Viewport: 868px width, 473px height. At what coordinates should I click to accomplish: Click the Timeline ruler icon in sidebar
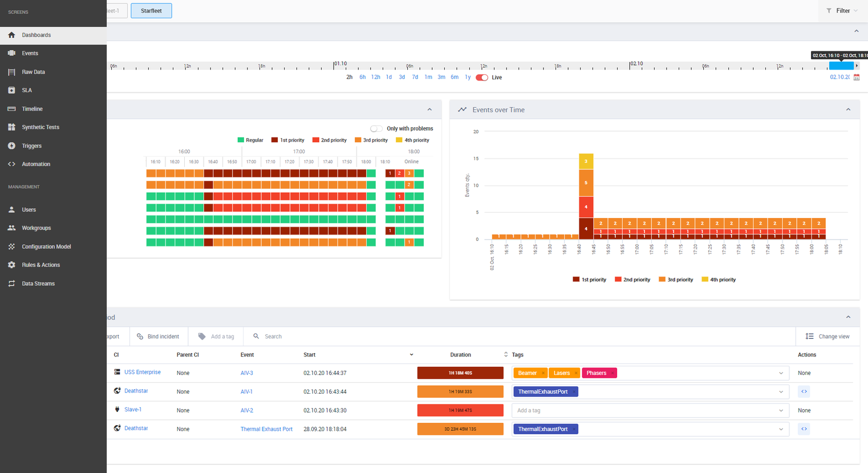click(x=11, y=108)
